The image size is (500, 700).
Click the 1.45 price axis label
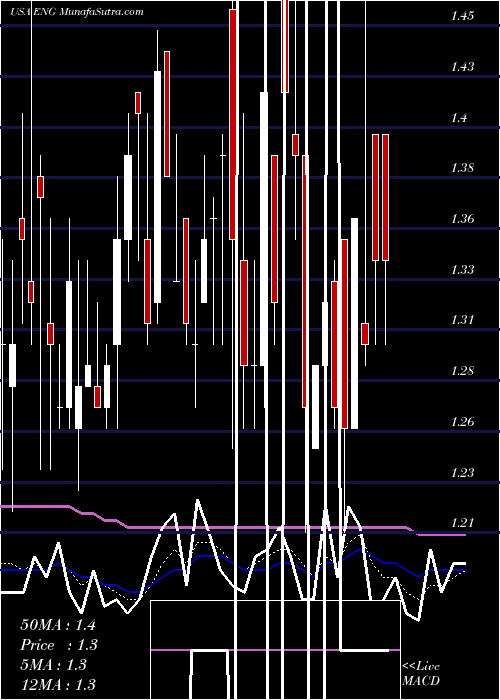[462, 16]
